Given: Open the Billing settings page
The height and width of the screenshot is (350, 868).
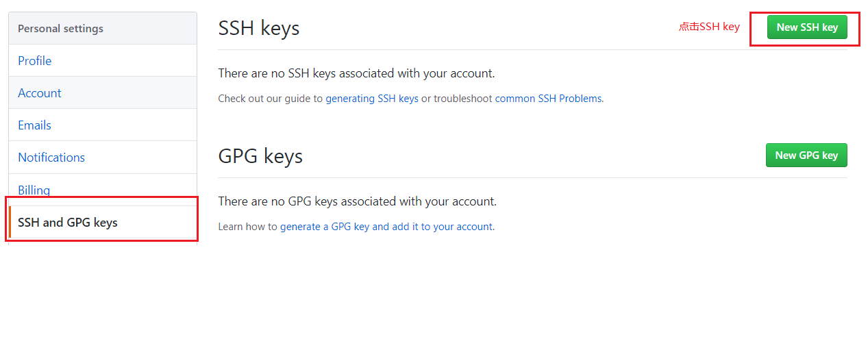Looking at the screenshot, I should pyautogui.click(x=34, y=190).
